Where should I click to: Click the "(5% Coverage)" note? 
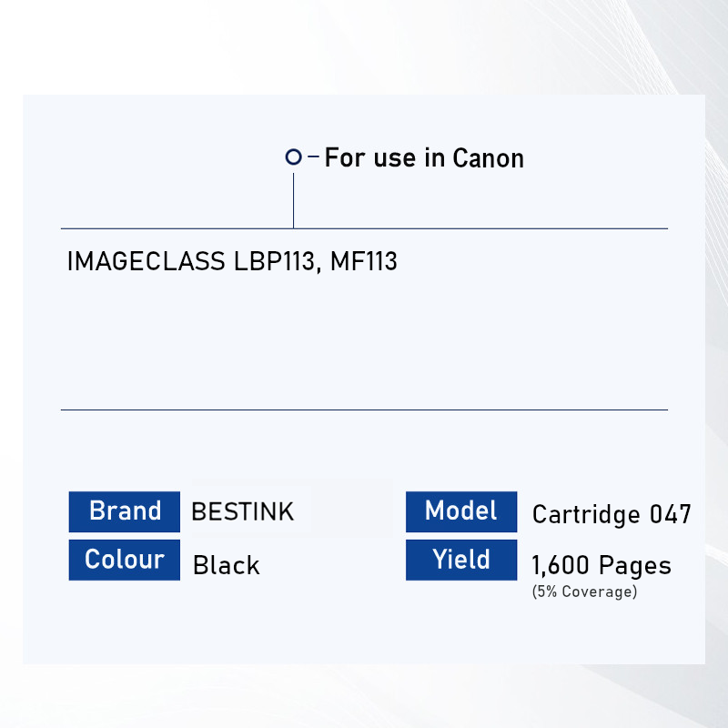(584, 592)
